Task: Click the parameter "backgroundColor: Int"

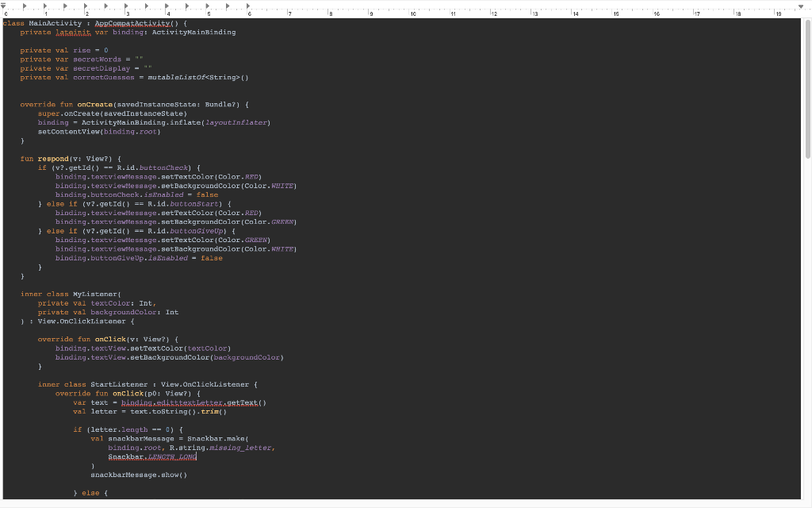Action: pyautogui.click(x=135, y=313)
